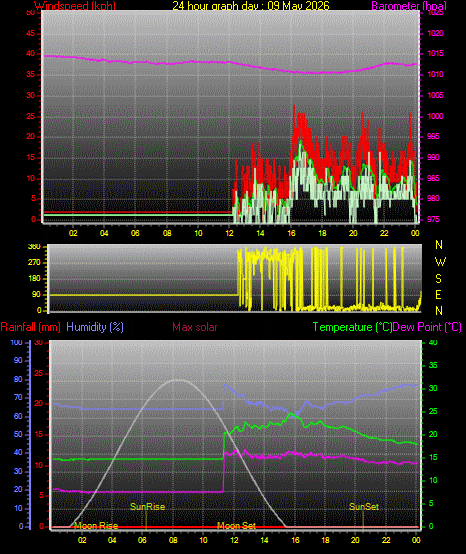Click barometer scale value 1000
Viewport: 466px width, 554px height.
coord(435,116)
